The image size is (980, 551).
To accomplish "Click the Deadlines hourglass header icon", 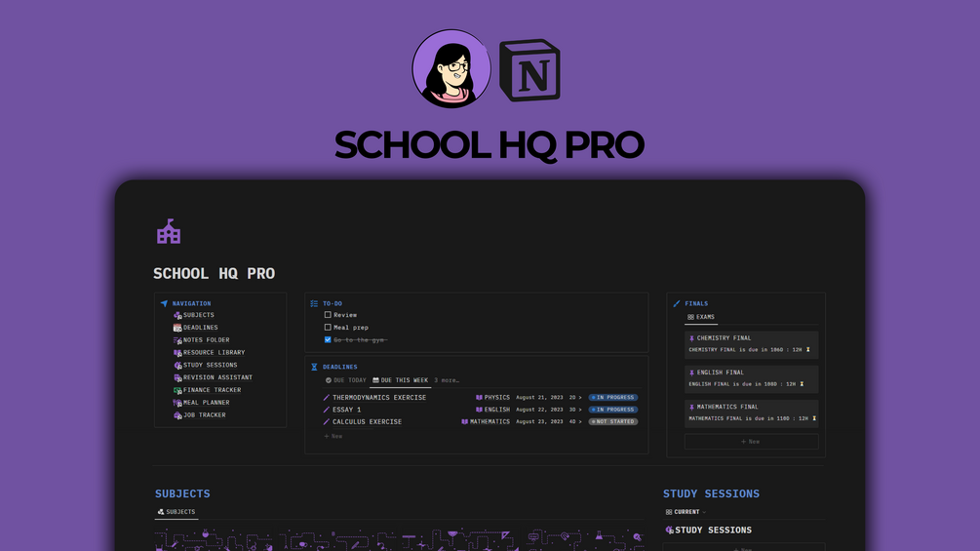I will tap(314, 367).
